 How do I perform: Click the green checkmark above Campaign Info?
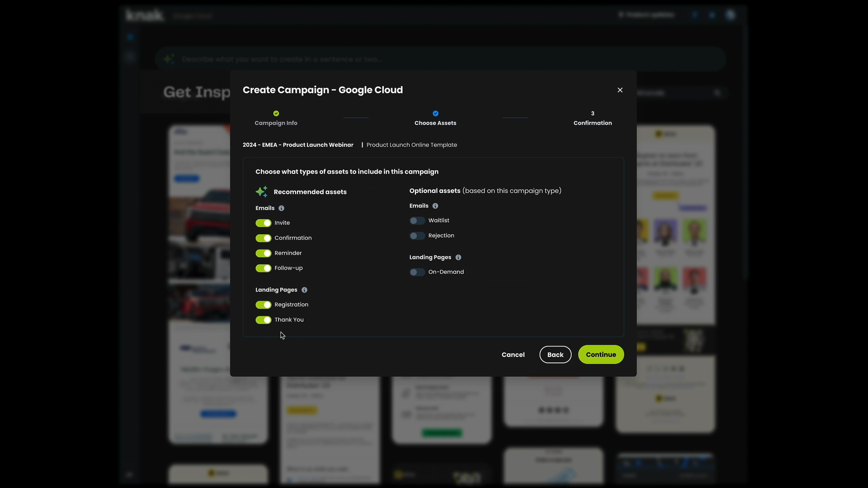tap(276, 113)
